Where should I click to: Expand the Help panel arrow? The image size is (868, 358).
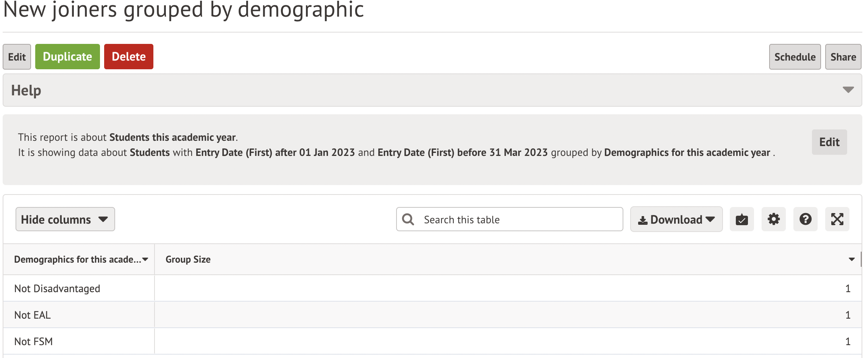[x=848, y=90]
